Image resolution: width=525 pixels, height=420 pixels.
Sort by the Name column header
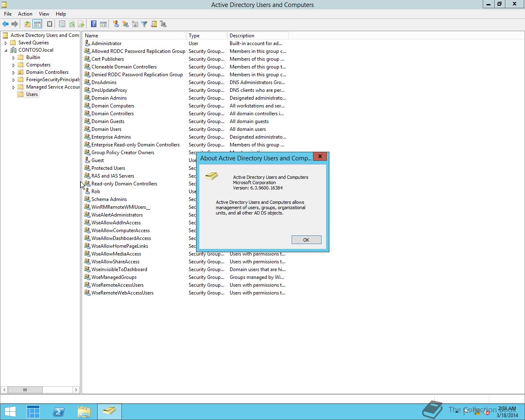point(135,36)
